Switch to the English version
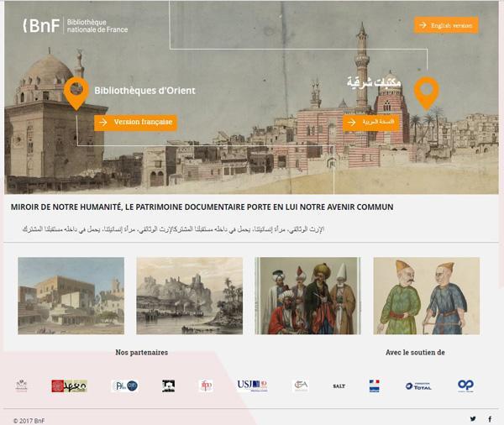The width and height of the screenshot is (504, 425). tap(446, 25)
